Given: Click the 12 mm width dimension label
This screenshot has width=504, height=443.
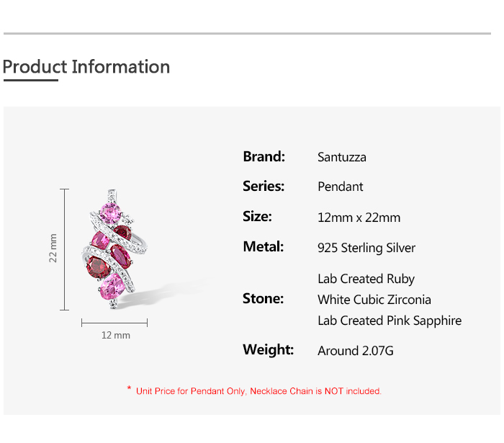Looking at the screenshot, I should click(x=115, y=335).
